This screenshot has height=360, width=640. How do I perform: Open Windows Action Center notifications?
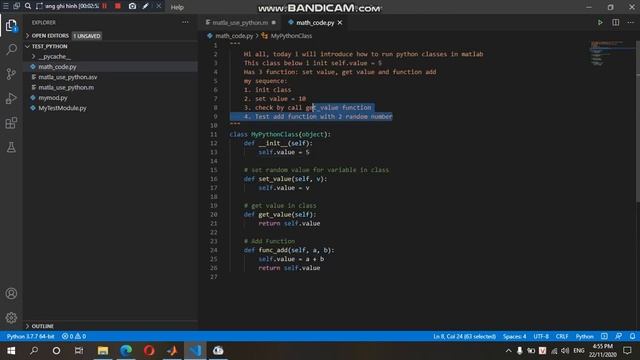point(628,351)
